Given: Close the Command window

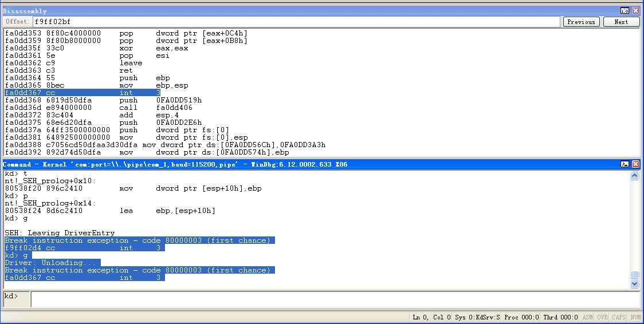Looking at the screenshot, I should [635, 164].
